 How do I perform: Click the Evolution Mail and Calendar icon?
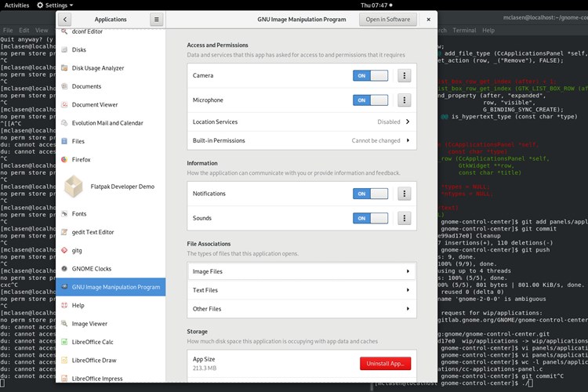pos(64,122)
